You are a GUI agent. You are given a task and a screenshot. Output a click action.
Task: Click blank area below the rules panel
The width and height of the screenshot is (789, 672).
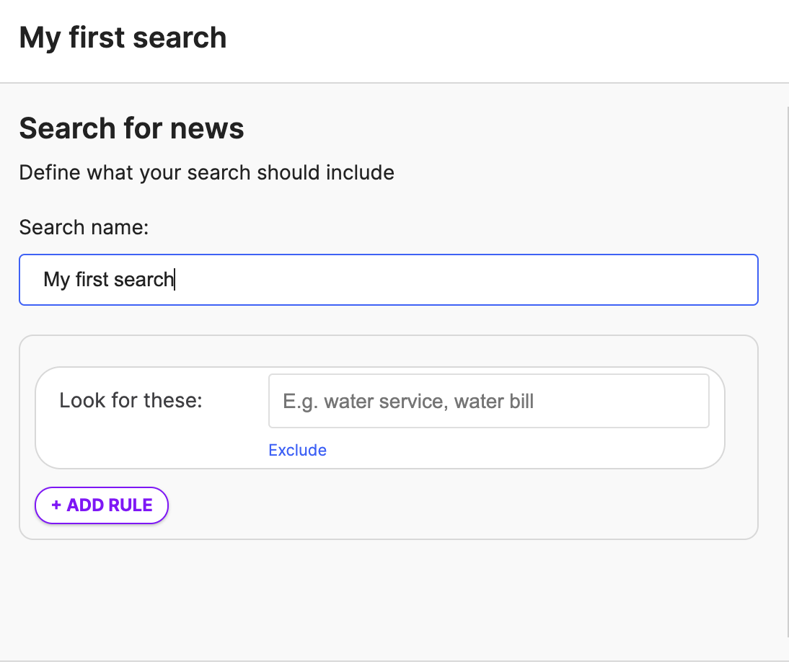389,598
